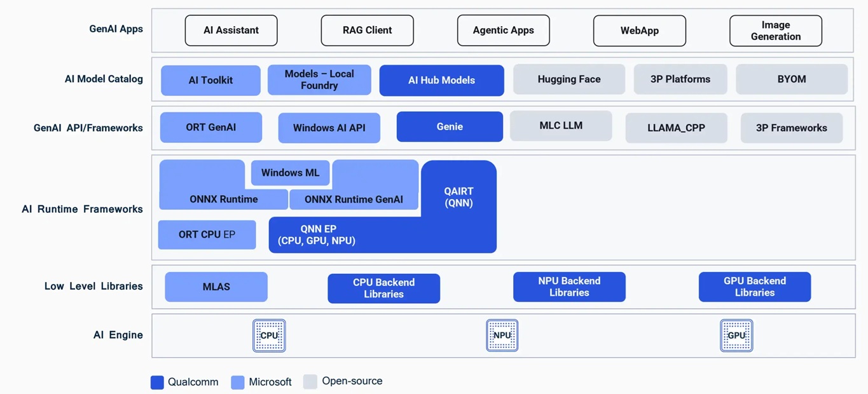Click the Windows AI API block
The image size is (868, 394).
click(329, 128)
